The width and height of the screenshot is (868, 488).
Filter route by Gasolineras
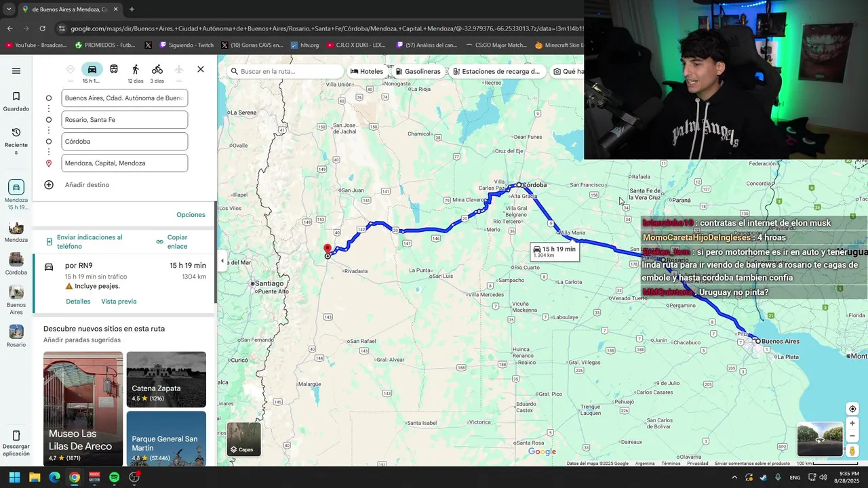[418, 71]
